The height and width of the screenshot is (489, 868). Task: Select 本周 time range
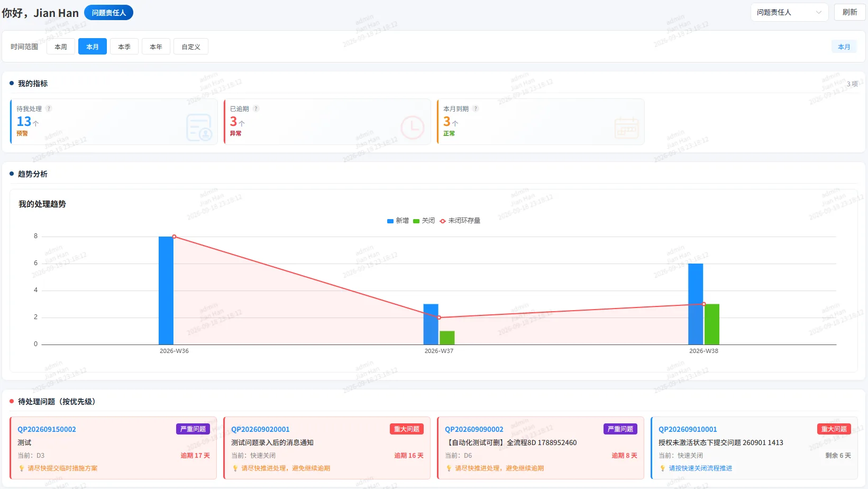tap(61, 47)
